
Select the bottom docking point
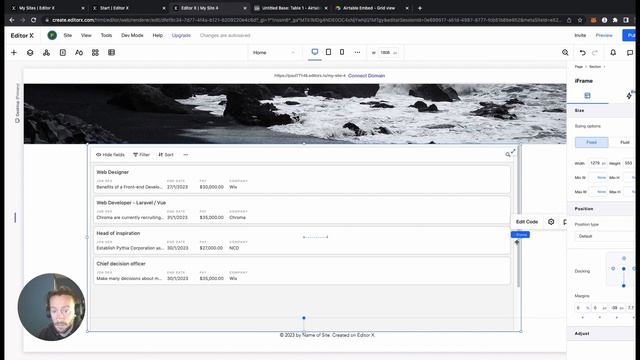tap(624, 286)
